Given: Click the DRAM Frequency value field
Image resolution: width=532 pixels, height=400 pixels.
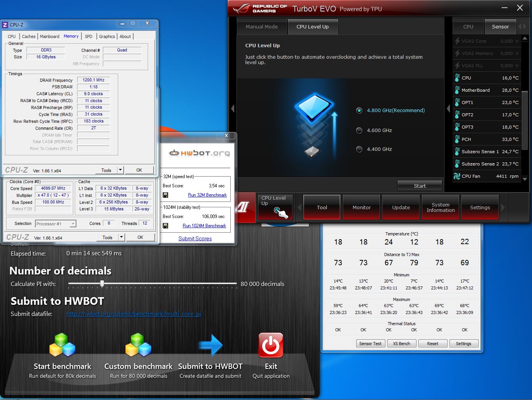Looking at the screenshot, I should (93, 80).
